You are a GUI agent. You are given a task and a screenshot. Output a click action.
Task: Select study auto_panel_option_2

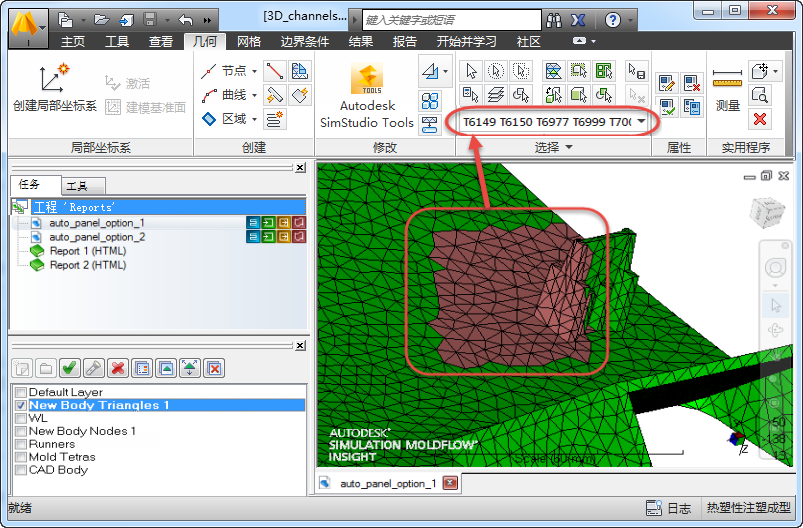click(97, 237)
